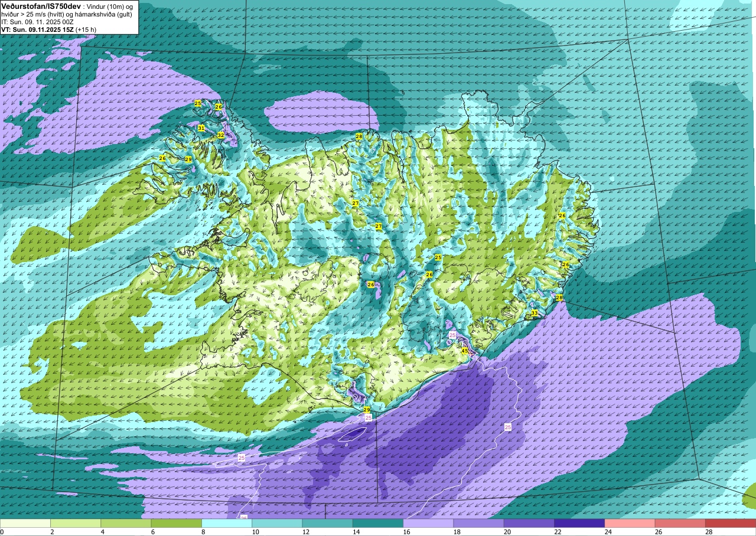The height and width of the screenshot is (536, 756).
Task: Click the legend scale tick label 0
Action: coord(2,532)
